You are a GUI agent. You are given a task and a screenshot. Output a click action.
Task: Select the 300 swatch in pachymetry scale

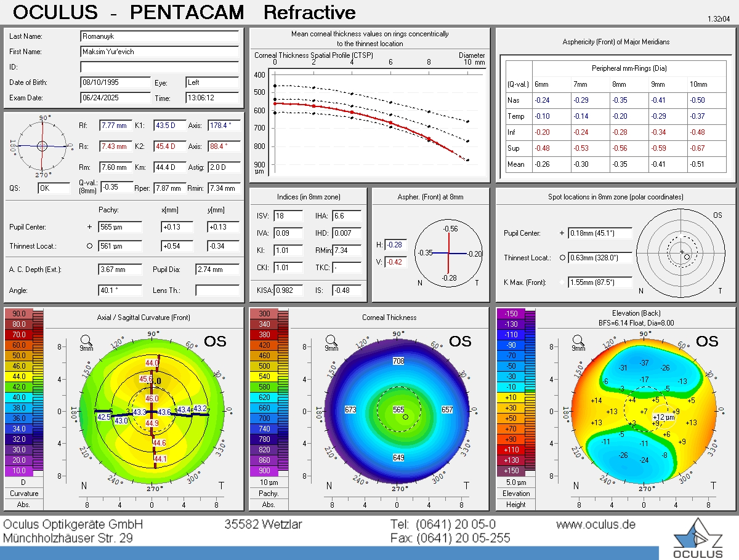[264, 314]
